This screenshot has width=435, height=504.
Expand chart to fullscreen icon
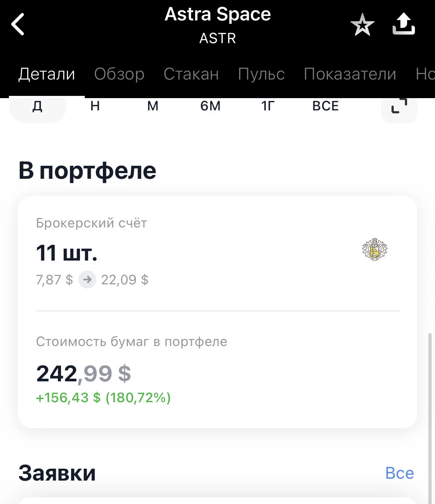[x=399, y=107]
